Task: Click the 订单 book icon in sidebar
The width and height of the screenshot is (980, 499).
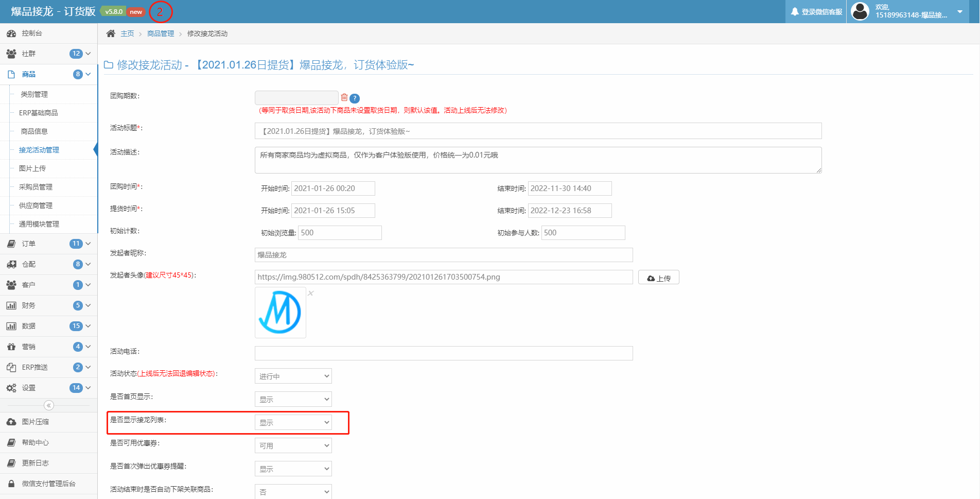Action: tap(11, 244)
